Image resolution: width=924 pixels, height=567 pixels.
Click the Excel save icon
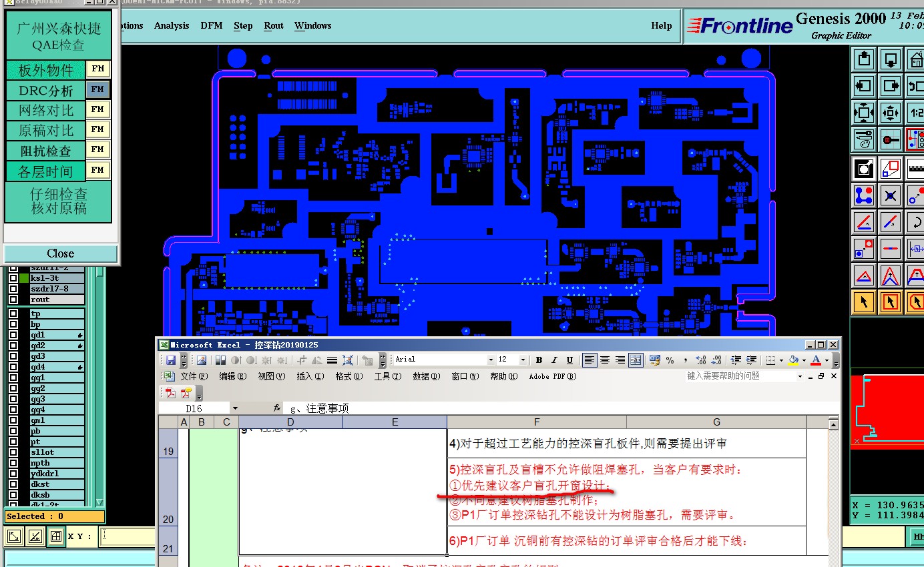point(171,360)
